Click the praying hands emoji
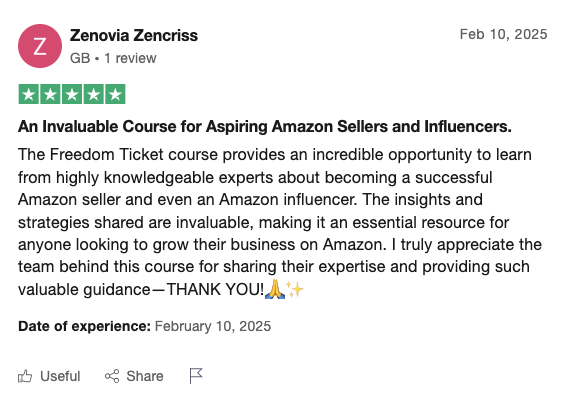This screenshot has width=583, height=413. pos(275,289)
